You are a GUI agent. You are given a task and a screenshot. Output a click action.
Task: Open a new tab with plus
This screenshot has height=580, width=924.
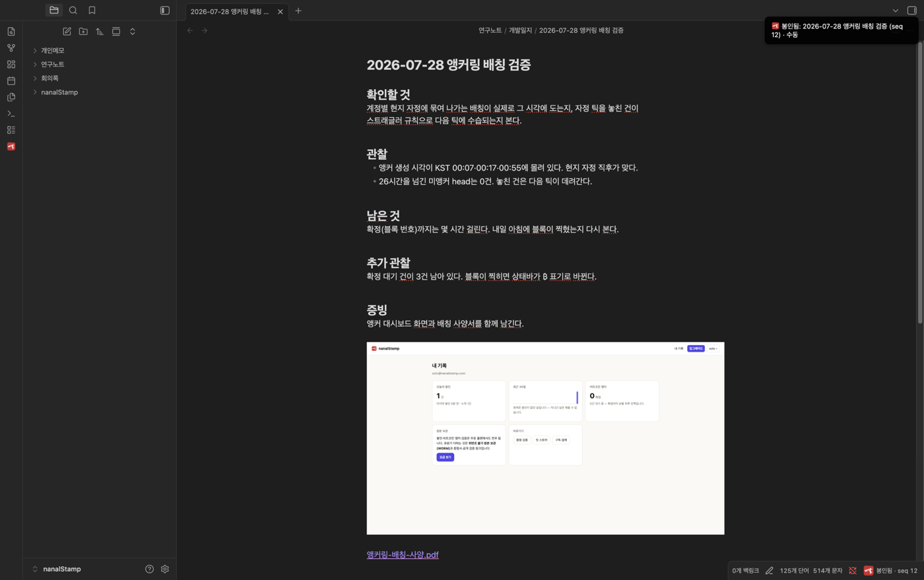click(298, 11)
